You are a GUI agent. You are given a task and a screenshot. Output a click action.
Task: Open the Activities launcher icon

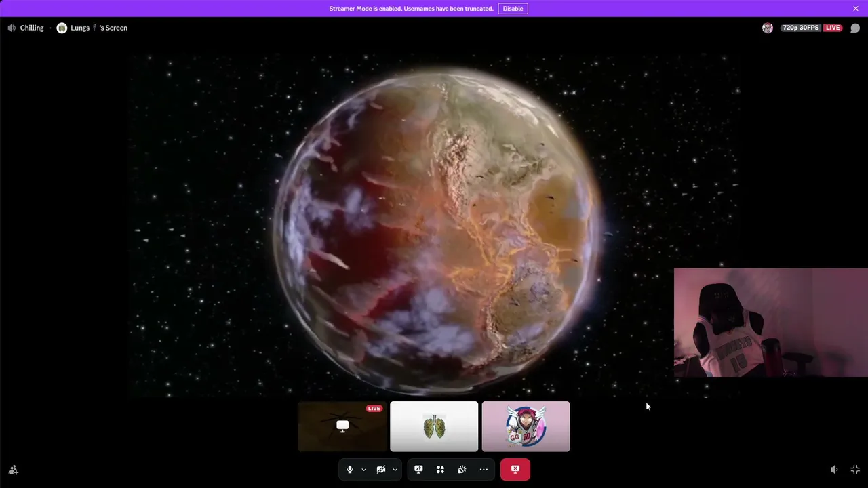(x=440, y=469)
